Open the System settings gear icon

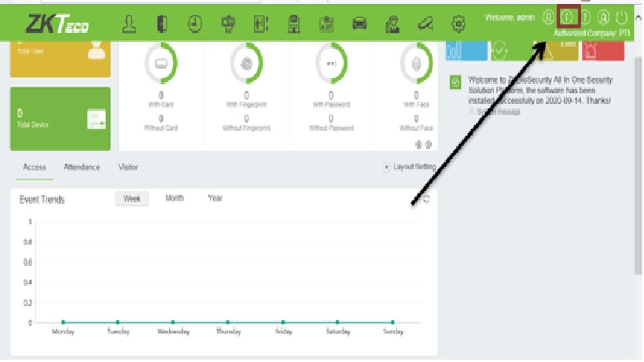point(458,24)
